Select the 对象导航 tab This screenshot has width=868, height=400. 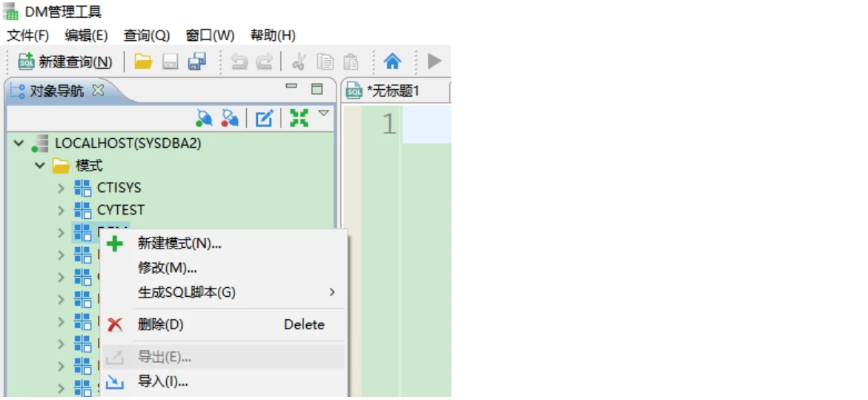pyautogui.click(x=57, y=91)
